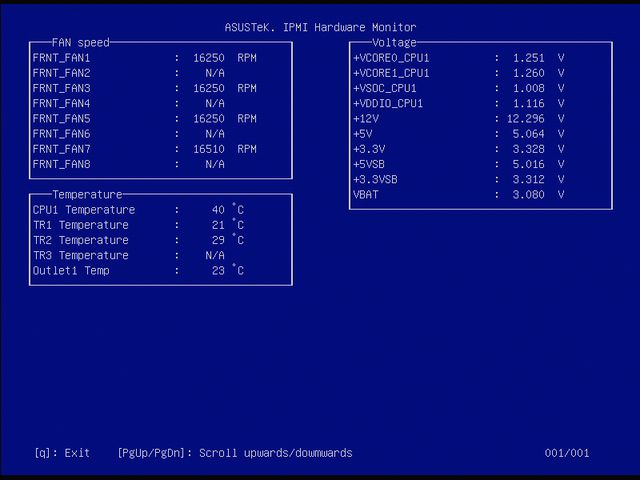
Task: Click voltage value 12.296
Action: 526,119
